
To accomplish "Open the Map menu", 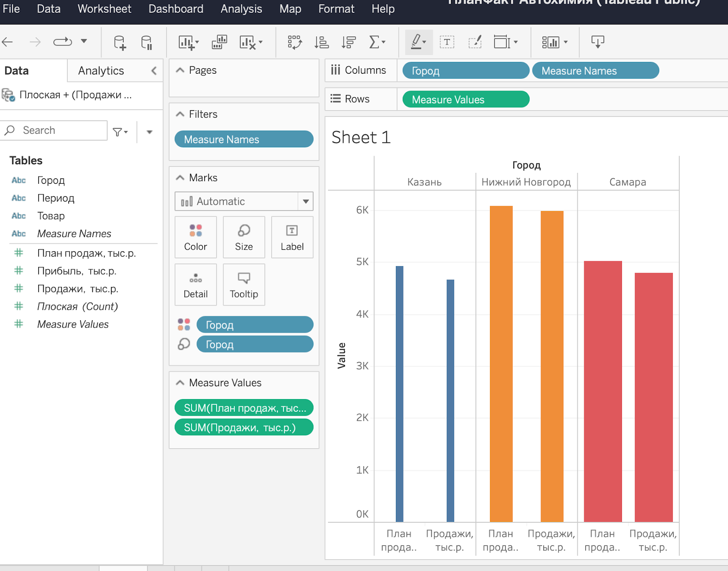I will pyautogui.click(x=290, y=9).
